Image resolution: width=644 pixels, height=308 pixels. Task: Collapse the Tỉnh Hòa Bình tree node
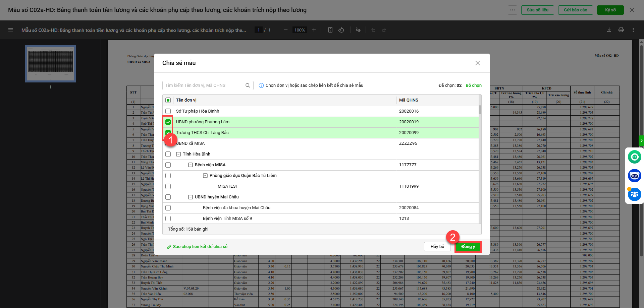coord(178,154)
